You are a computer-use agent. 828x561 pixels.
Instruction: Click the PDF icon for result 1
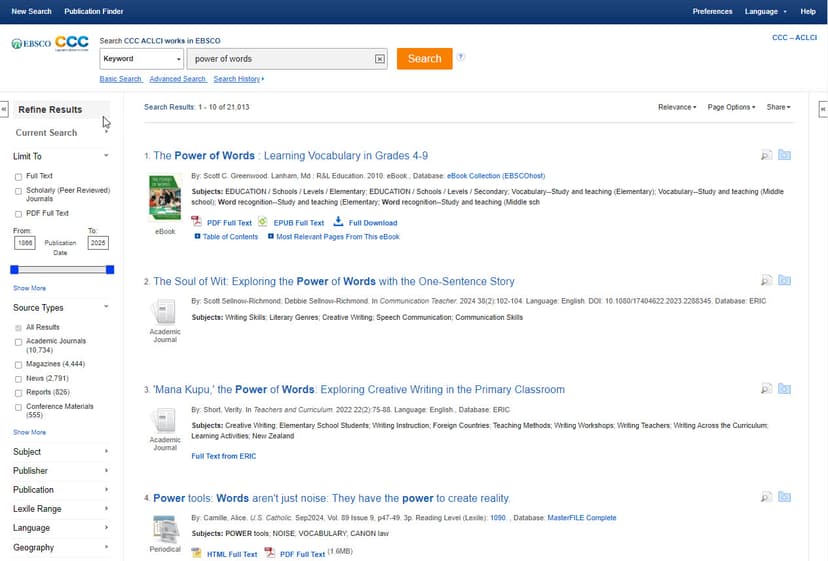(196, 221)
